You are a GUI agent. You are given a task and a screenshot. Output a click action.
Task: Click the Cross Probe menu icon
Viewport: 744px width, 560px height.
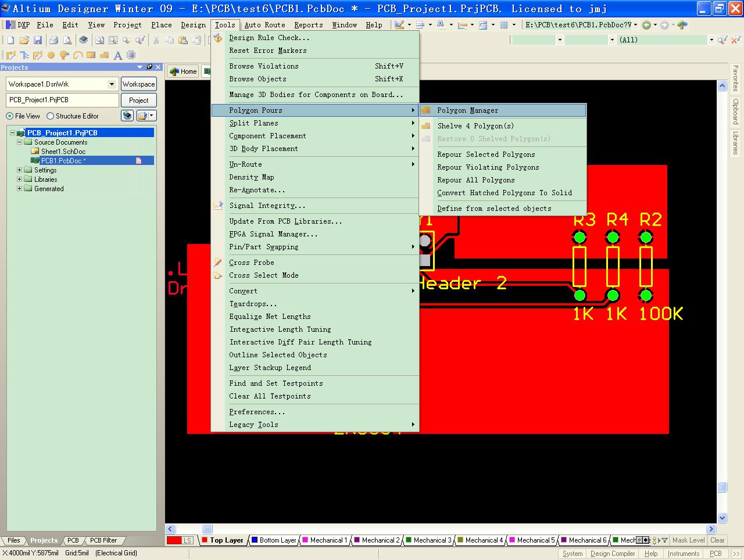(x=218, y=263)
